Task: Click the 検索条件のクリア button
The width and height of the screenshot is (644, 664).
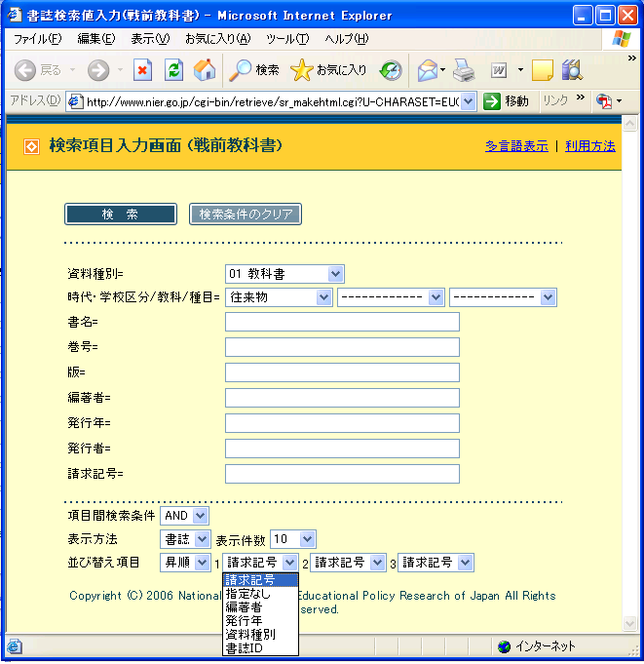Action: point(246,215)
